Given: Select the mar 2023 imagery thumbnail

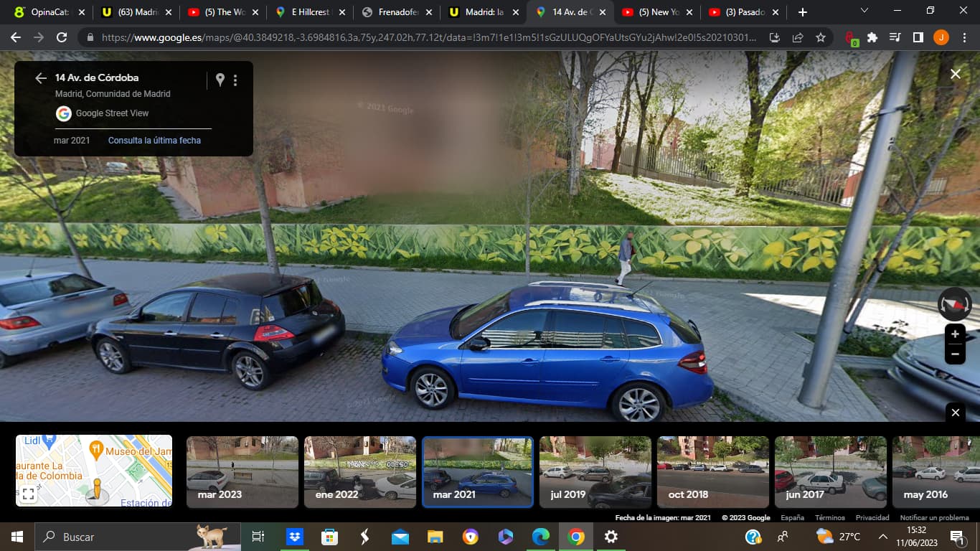Looking at the screenshot, I should (x=242, y=471).
